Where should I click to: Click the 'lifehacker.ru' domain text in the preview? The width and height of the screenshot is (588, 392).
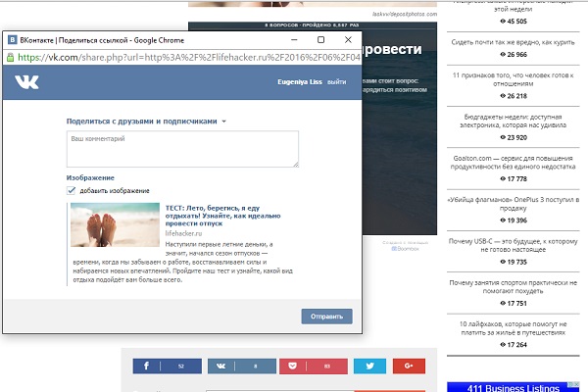184,233
